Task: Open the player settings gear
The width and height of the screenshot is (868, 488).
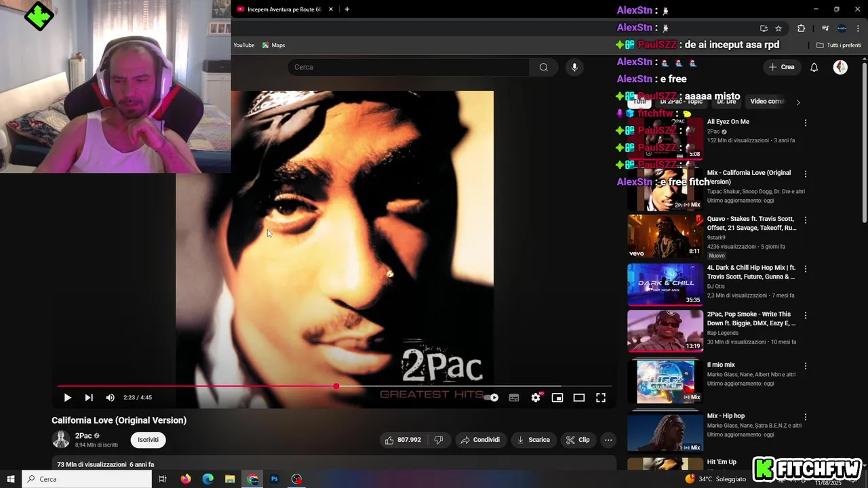Action: [x=536, y=398]
